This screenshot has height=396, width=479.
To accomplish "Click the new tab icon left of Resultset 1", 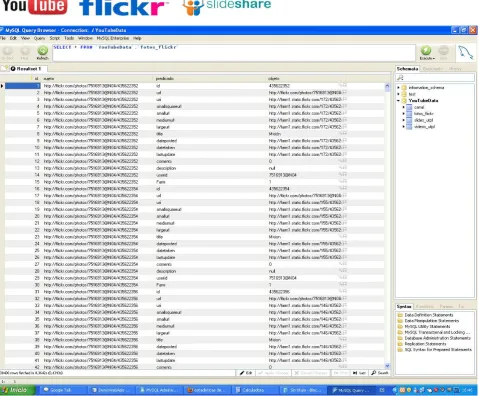I will [x=4, y=68].
